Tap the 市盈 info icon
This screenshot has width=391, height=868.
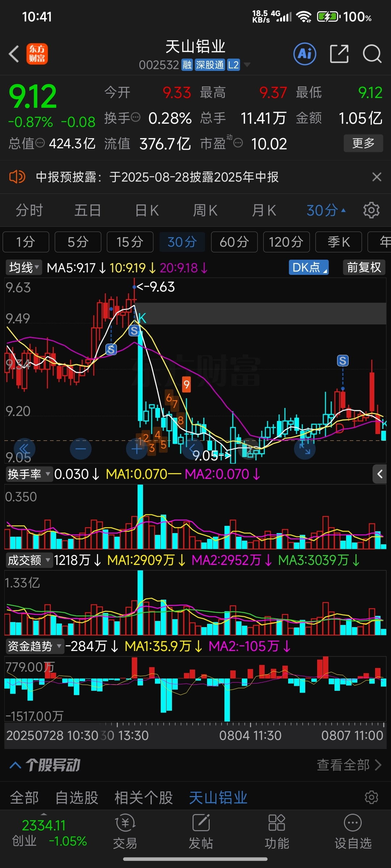pos(238,143)
